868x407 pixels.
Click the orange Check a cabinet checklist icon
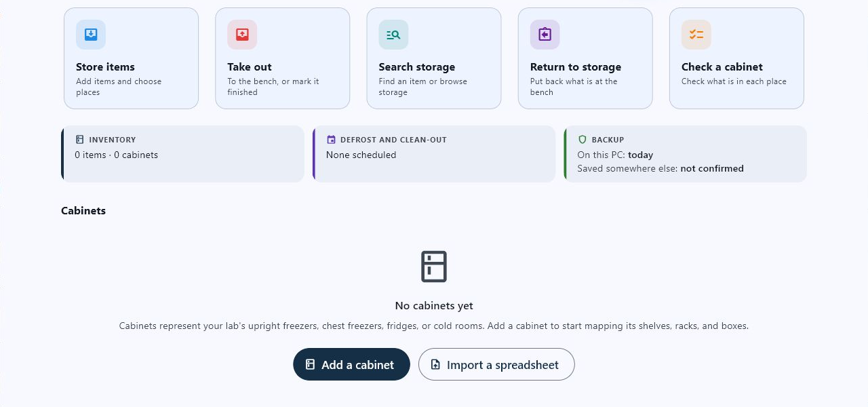[x=696, y=35]
